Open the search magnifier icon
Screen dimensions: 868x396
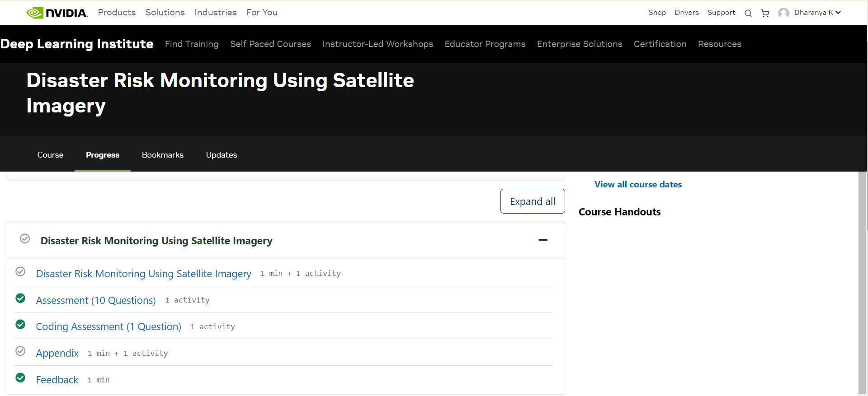[x=748, y=13]
